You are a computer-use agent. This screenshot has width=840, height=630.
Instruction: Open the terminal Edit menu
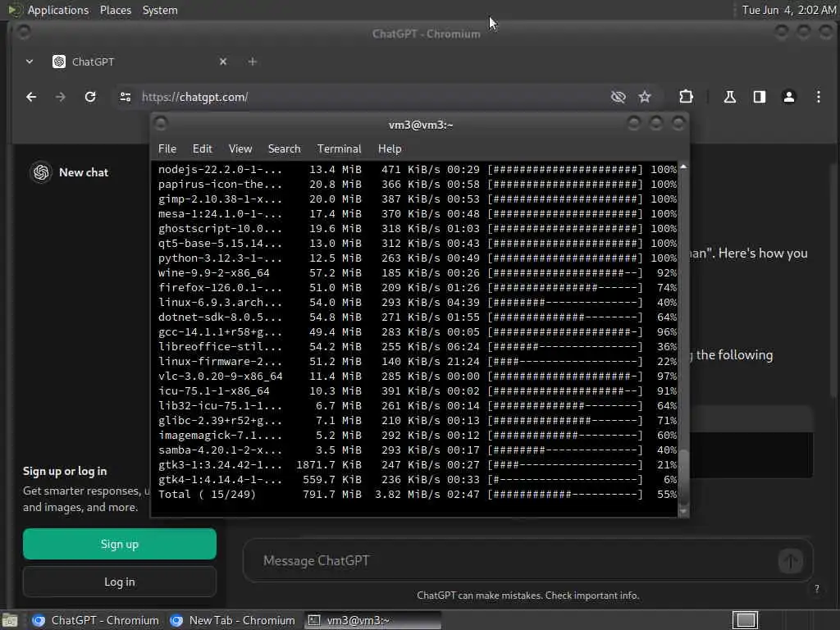coord(203,149)
